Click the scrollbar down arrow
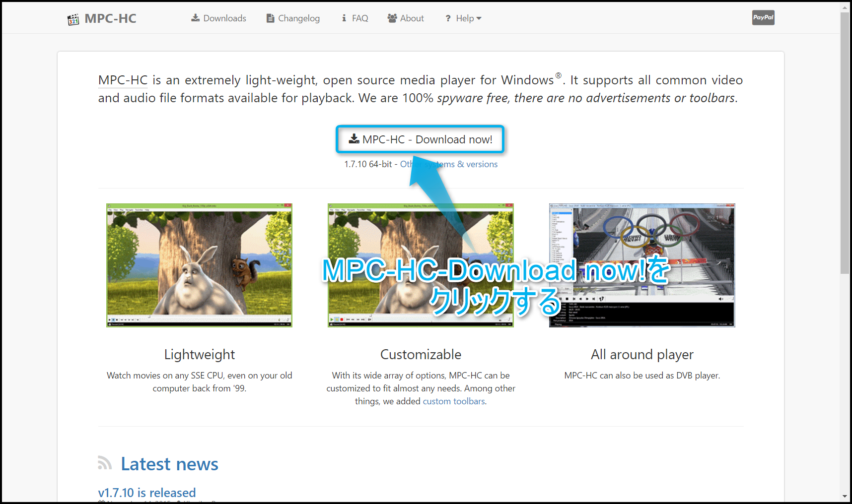The width and height of the screenshot is (852, 504). [845, 497]
